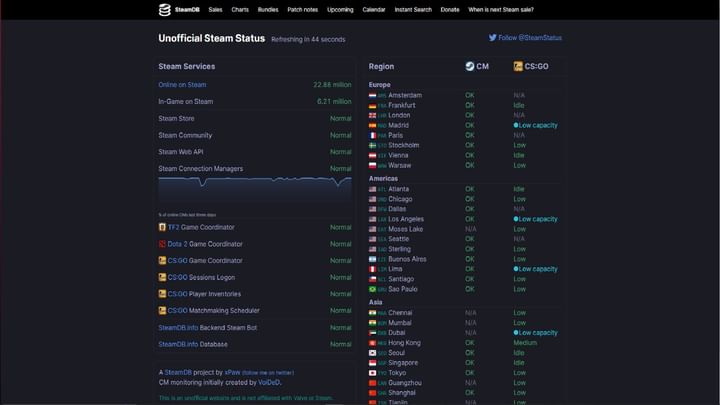Click the Donate nav link
This screenshot has width=720, height=405.
450,10
